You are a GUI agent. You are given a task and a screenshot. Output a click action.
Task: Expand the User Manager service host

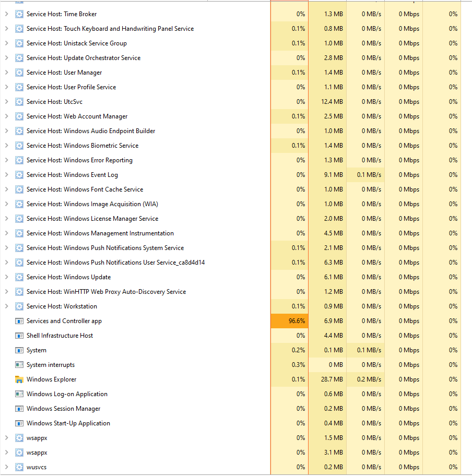pyautogui.click(x=6, y=72)
